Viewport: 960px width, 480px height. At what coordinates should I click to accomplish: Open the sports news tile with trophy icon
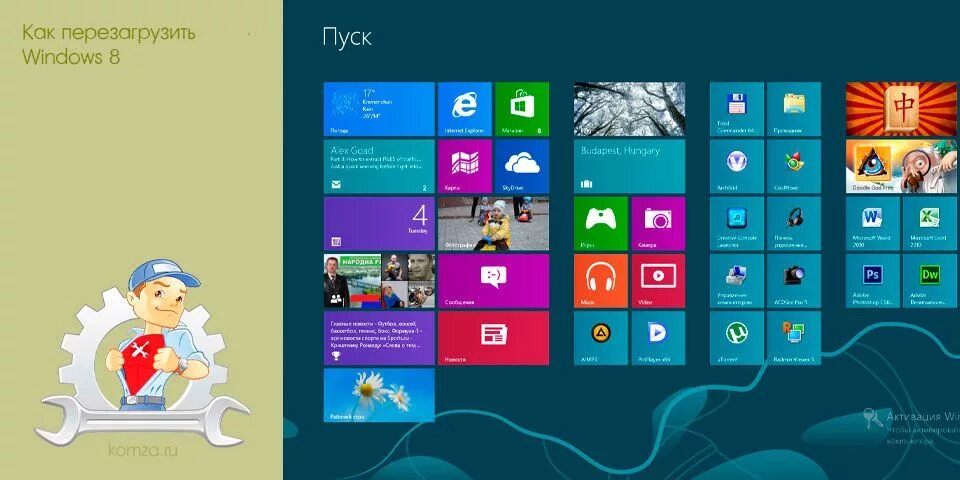[379, 338]
